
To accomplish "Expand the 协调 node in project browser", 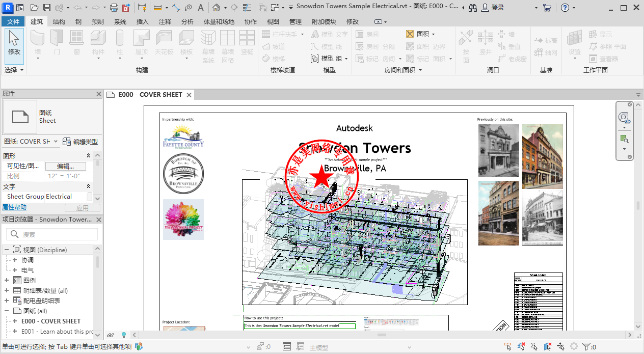I will pyautogui.click(x=15, y=260).
